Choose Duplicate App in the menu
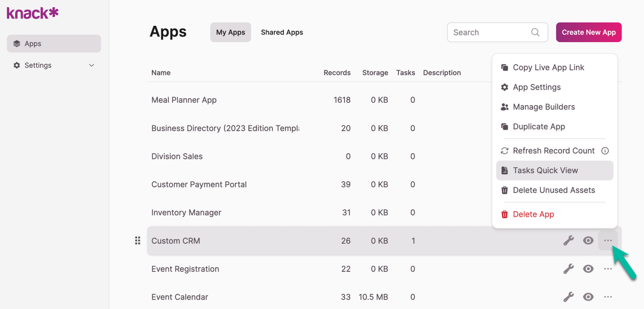 point(539,127)
